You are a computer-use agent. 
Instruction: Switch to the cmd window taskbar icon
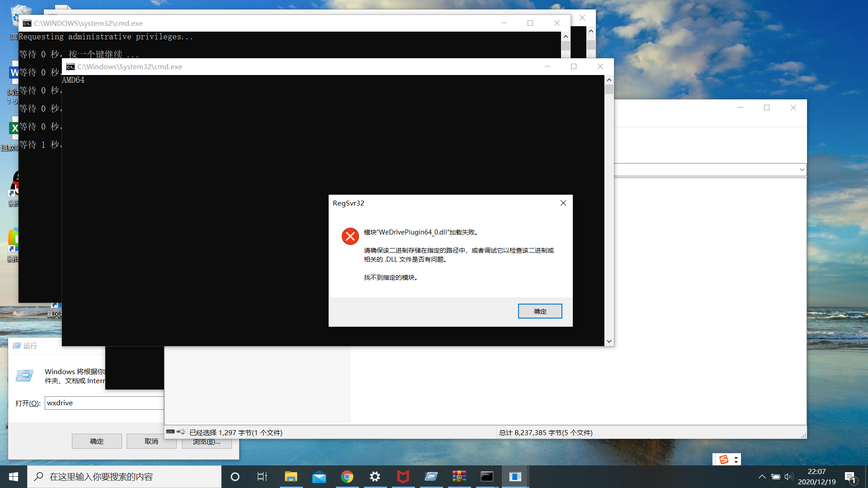pos(487,477)
